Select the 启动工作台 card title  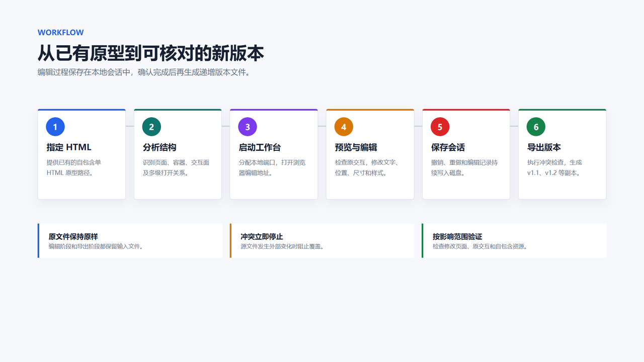click(x=260, y=147)
